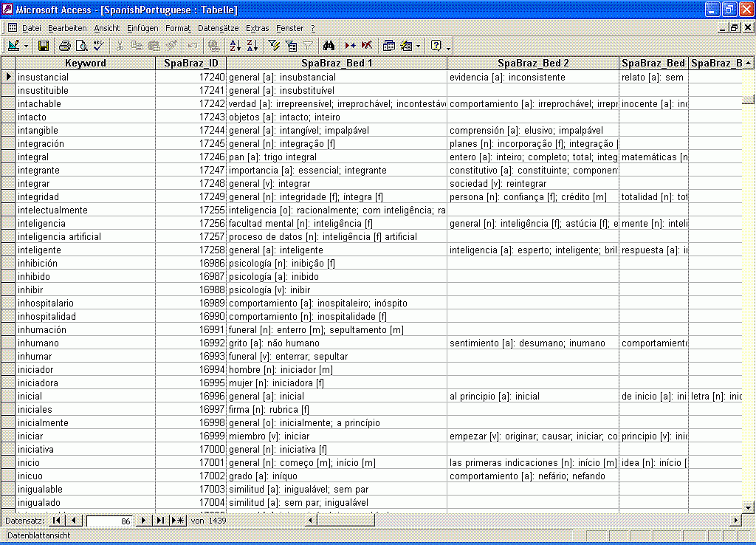The height and width of the screenshot is (545, 756).
Task: Toggle the Apply Filter funnel icon
Action: click(x=308, y=46)
